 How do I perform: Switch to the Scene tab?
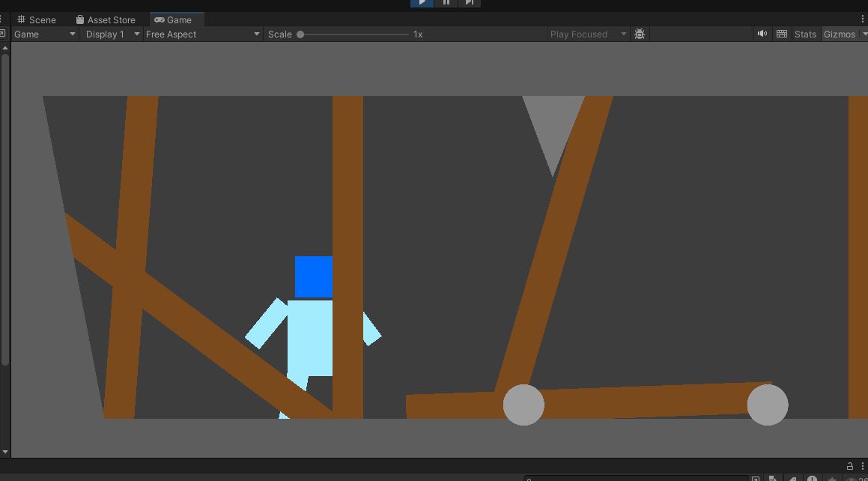pyautogui.click(x=36, y=19)
